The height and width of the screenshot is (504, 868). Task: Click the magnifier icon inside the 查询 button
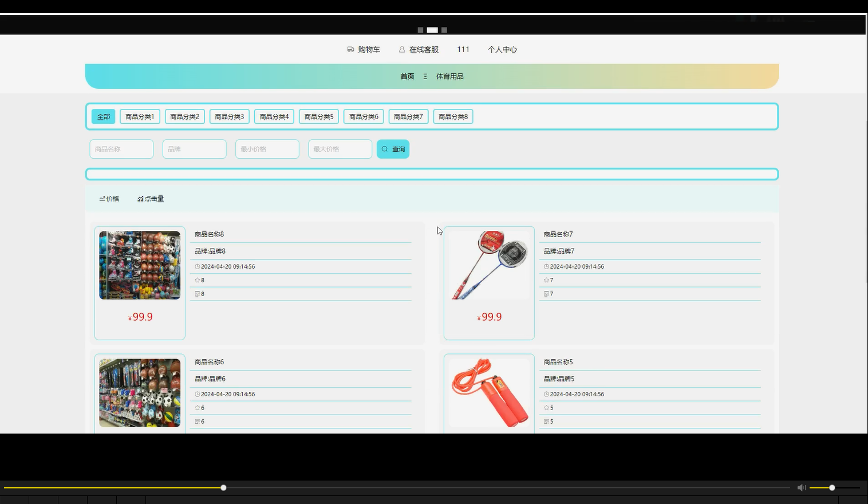pyautogui.click(x=385, y=148)
